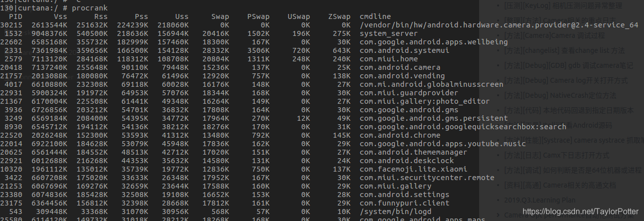Click Vss value 9048376K of system_server
Image resolution: width=644 pixels, height=221 pixels.
(49, 33)
